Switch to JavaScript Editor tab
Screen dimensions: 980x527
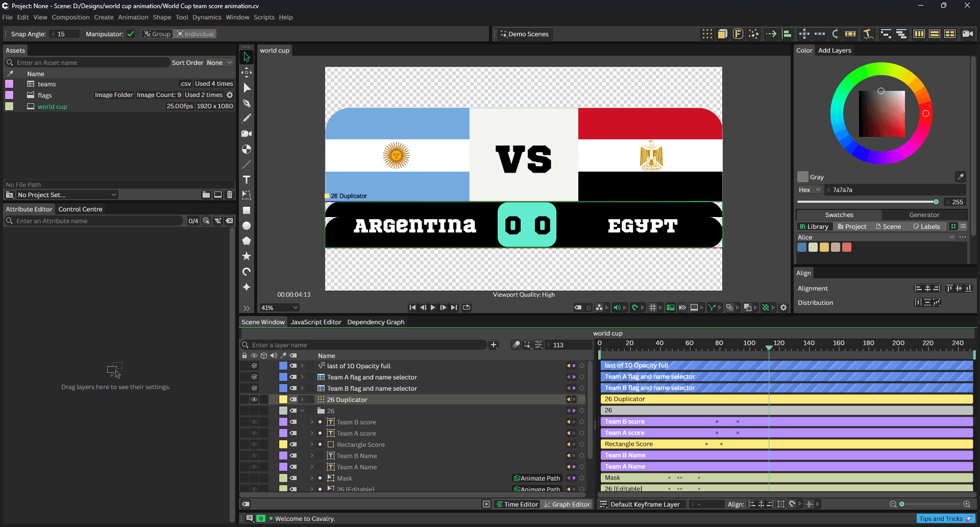coord(316,322)
